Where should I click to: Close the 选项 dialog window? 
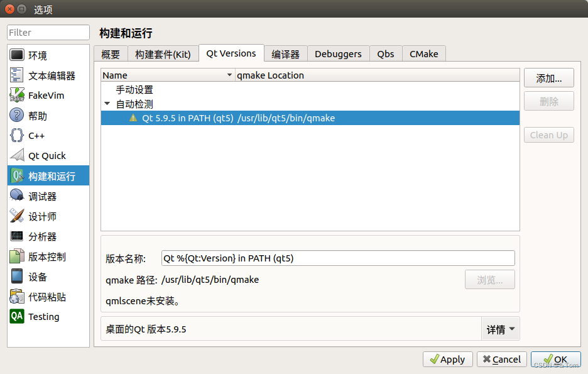coord(10,9)
